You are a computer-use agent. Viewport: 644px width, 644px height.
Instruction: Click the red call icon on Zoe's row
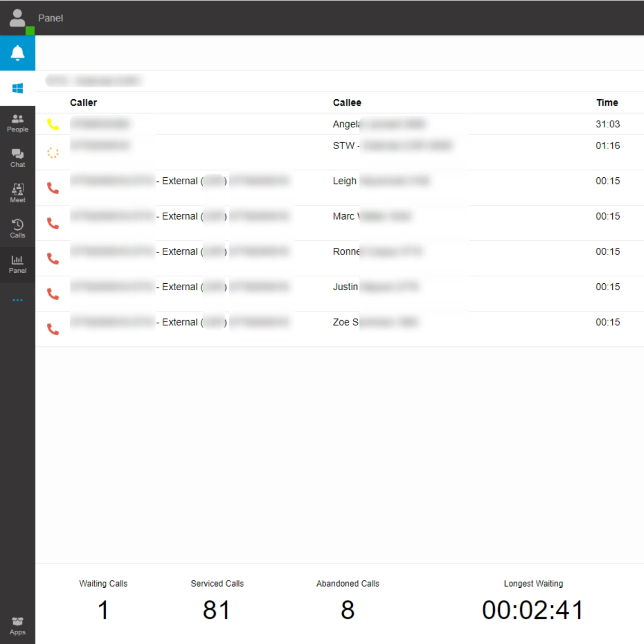(53, 328)
